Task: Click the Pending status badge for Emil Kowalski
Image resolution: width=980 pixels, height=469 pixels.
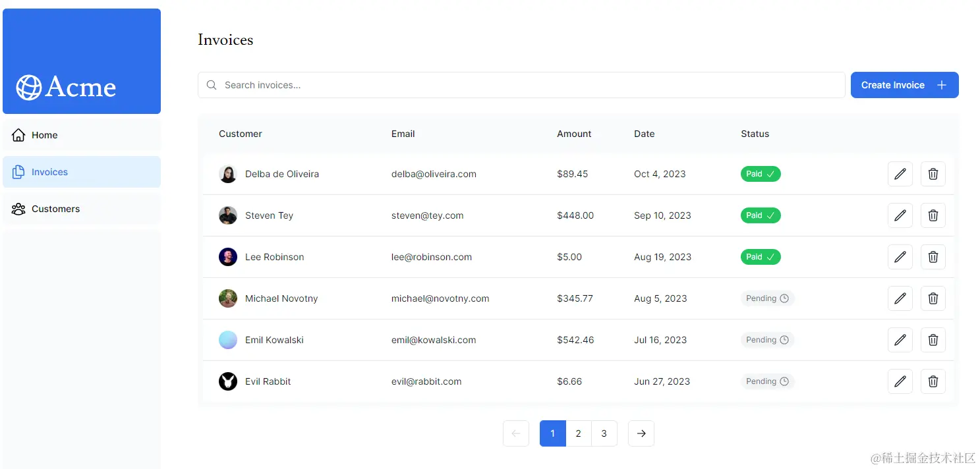Action: pyautogui.click(x=767, y=340)
